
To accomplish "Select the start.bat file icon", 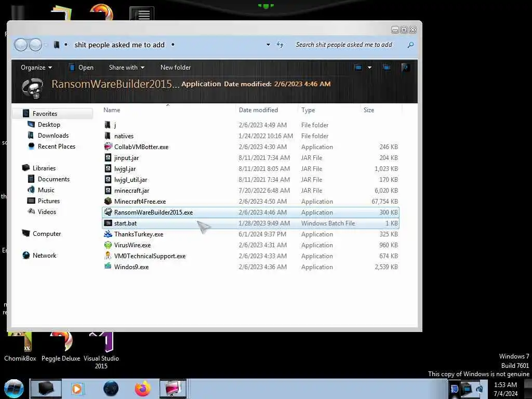I will coord(108,223).
